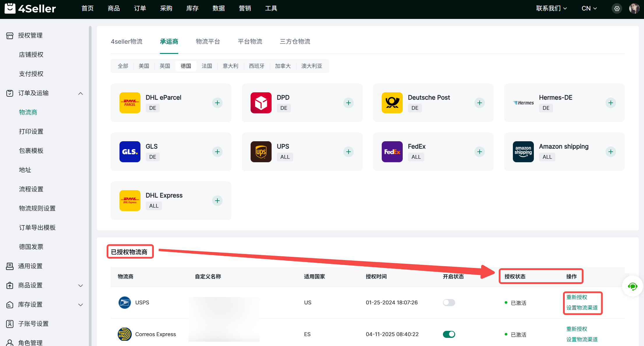Open settings gear icon in top bar
This screenshot has width=644, height=346.
click(617, 9)
